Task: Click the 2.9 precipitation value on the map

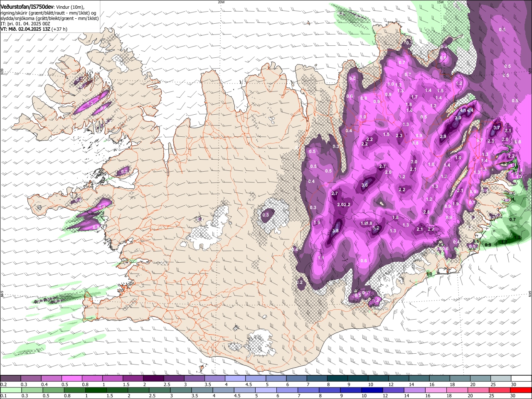Action: 443,136
